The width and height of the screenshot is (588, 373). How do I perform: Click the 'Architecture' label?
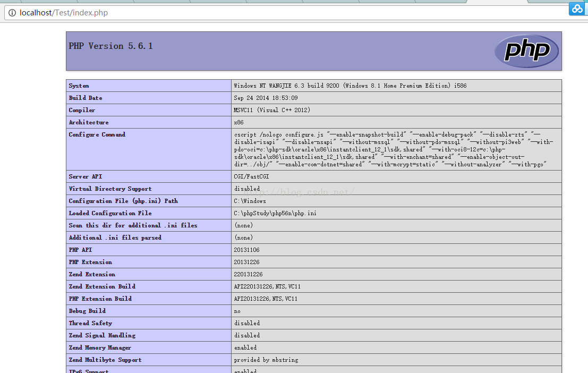[x=89, y=122]
